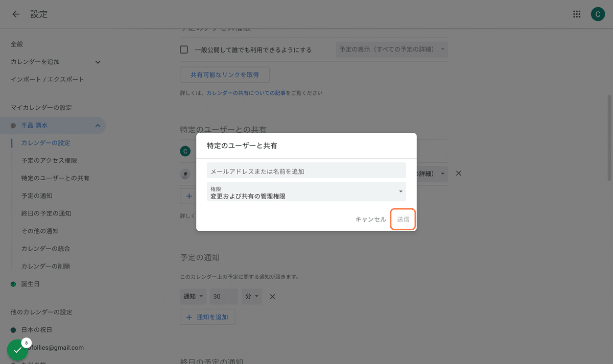Click the page vertical scrollbar
Viewport: 613px width, 364px height.
tap(609, 138)
